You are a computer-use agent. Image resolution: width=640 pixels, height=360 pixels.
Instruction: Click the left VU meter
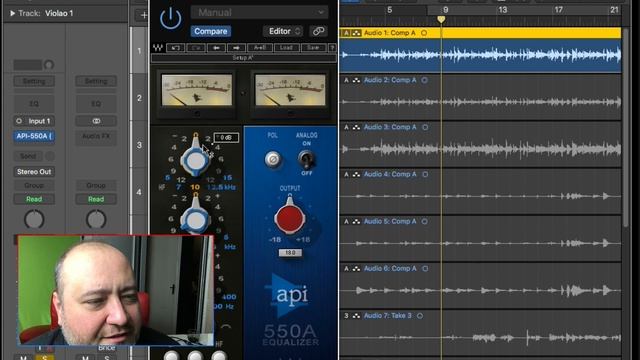pos(197,91)
